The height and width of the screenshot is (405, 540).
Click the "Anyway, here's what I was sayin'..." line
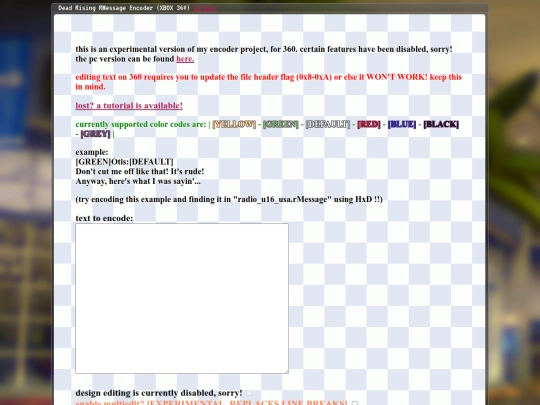coord(138,181)
